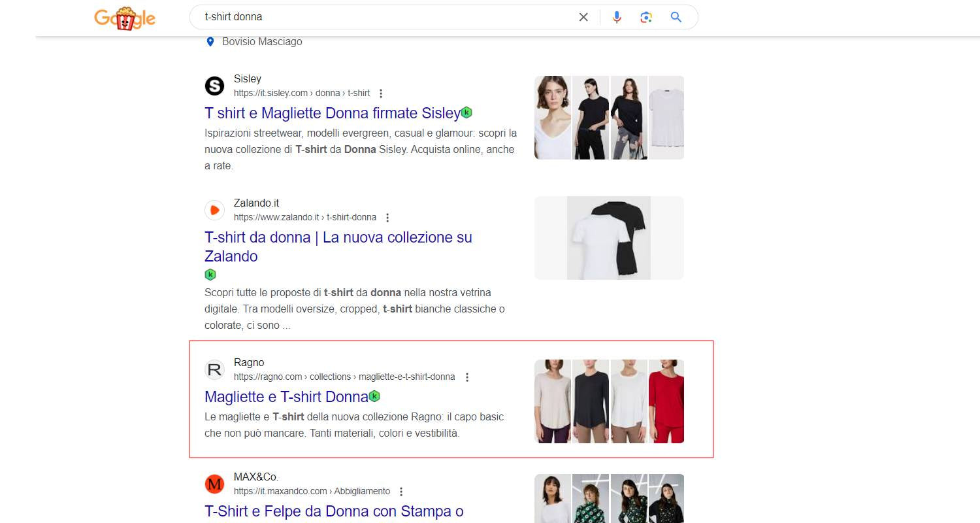980x523 pixels.
Task: Open the 'Magliette e T-shirt Donna' link
Action: [x=286, y=397]
